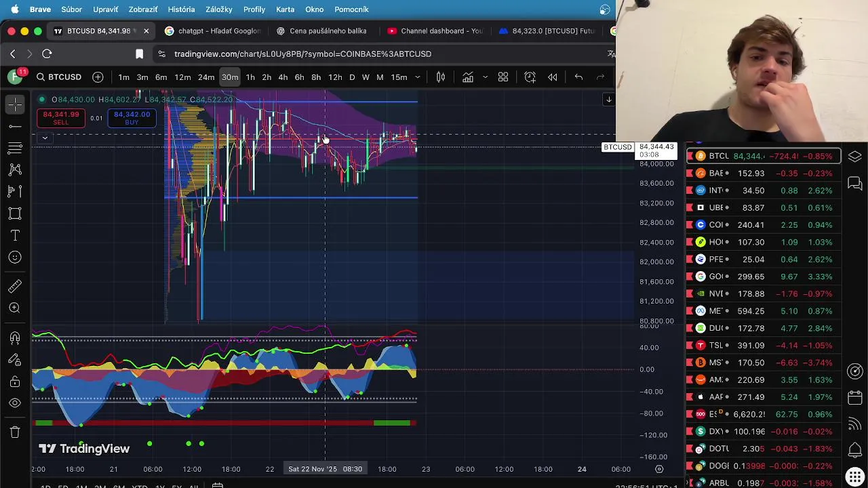This screenshot has width=868, height=488.
Task: Toggle magnet mode for drawings
Action: (x=15, y=338)
